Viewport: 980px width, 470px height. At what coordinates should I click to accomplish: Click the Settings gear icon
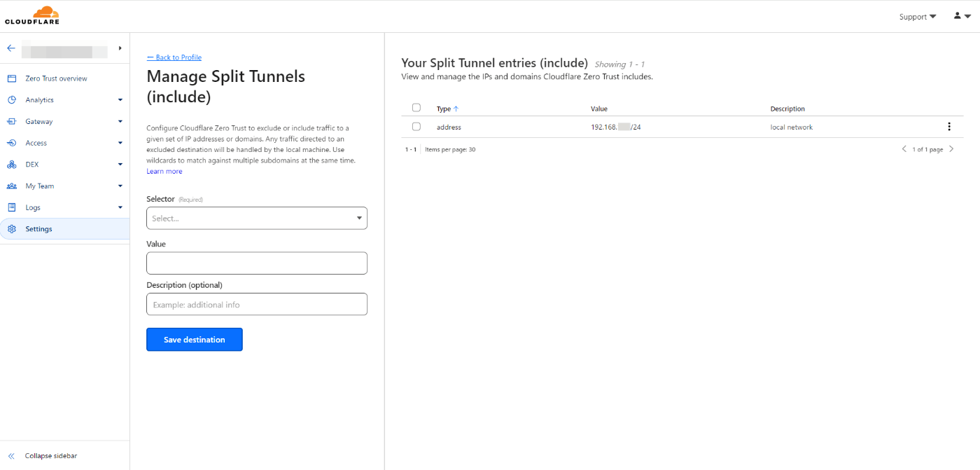[12, 229]
